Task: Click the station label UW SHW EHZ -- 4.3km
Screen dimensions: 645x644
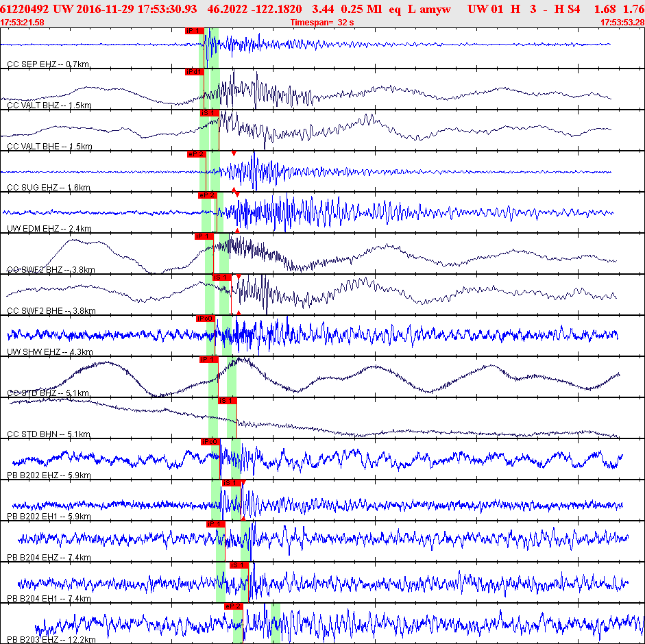Action: coord(50,352)
